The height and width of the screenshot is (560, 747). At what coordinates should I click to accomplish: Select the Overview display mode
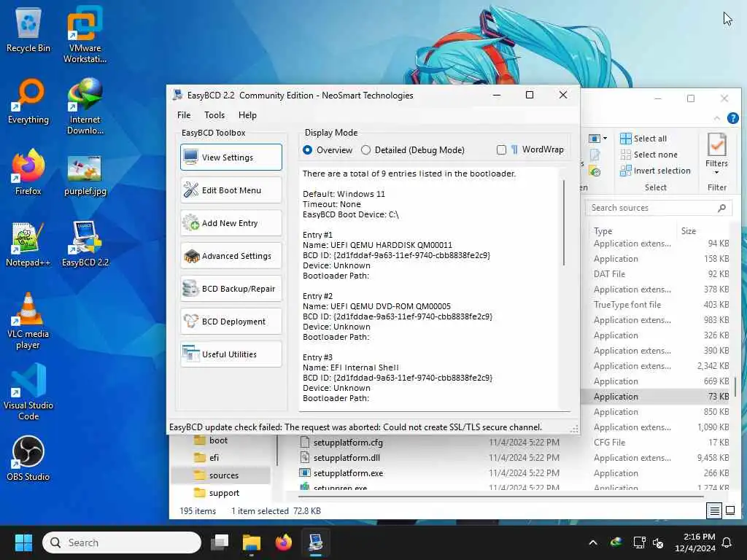tap(328, 150)
